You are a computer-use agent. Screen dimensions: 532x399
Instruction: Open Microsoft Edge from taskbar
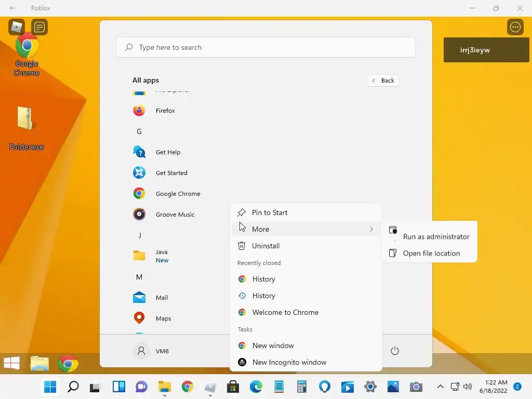(256, 387)
